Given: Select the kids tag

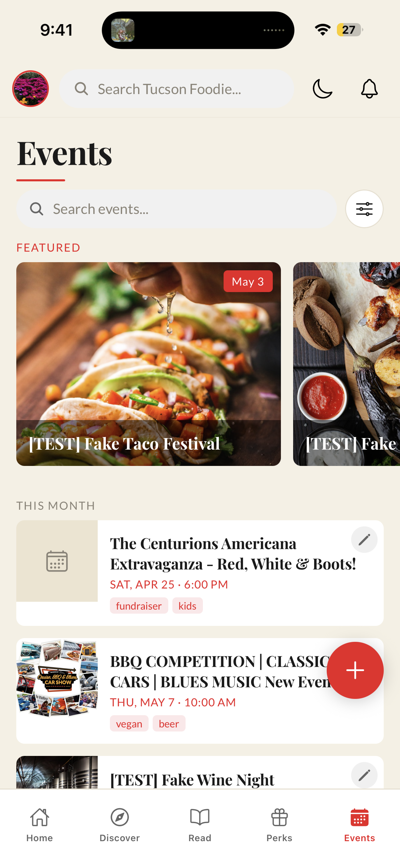Looking at the screenshot, I should point(187,606).
